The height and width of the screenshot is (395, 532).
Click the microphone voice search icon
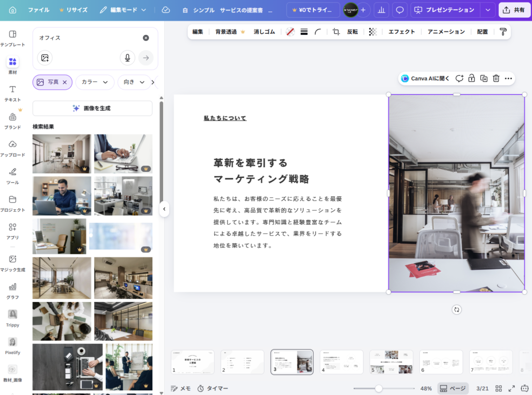pyautogui.click(x=127, y=58)
